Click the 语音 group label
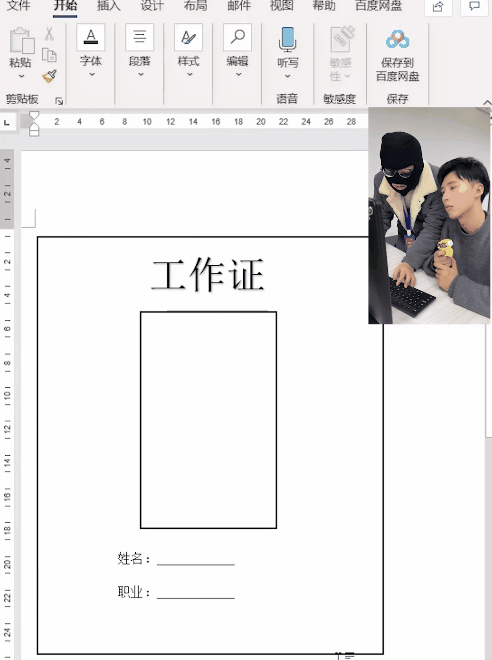The image size is (492, 660). coord(287,99)
